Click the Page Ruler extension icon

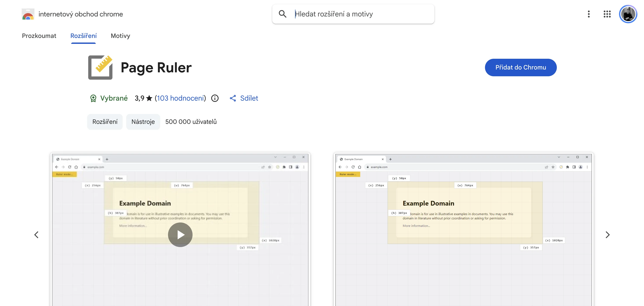tap(100, 67)
